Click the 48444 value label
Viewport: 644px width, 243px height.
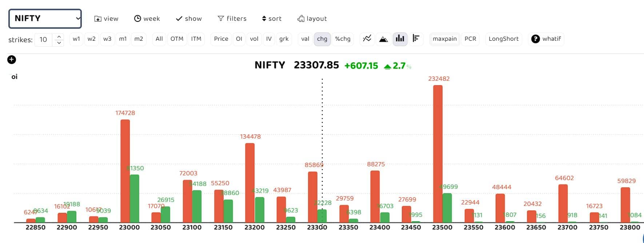[x=502, y=187]
